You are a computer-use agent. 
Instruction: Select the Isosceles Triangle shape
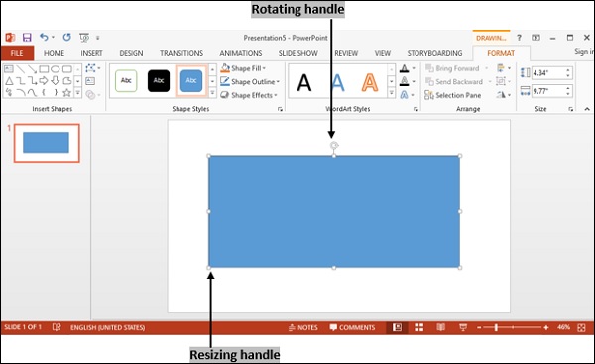tap(9, 81)
